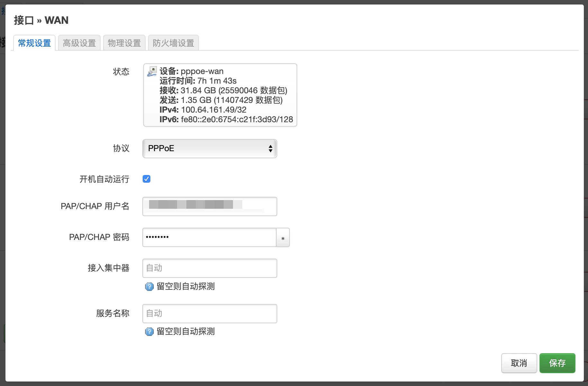The height and width of the screenshot is (386, 588).
Task: Click the 协议 label
Action: [121, 148]
